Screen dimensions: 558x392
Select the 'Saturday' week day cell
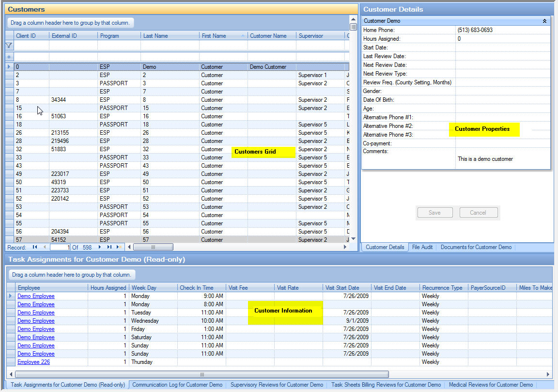pyautogui.click(x=154, y=337)
